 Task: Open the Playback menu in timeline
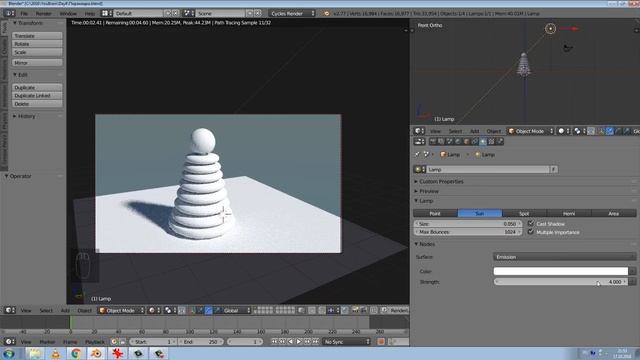pyautogui.click(x=94, y=342)
